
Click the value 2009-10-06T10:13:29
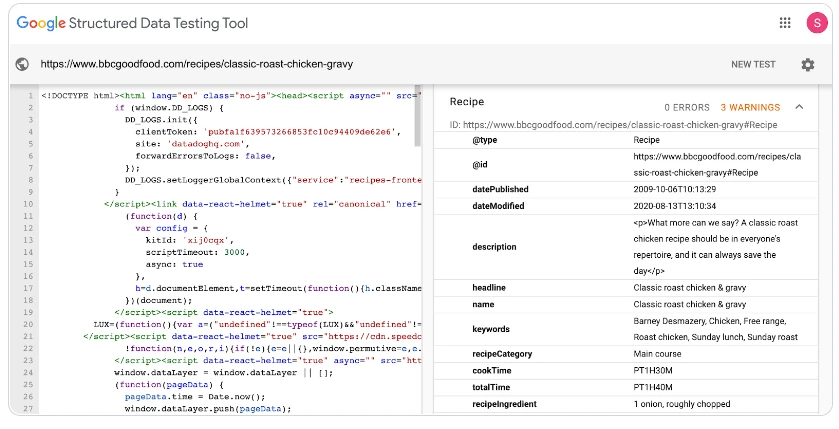click(x=674, y=189)
